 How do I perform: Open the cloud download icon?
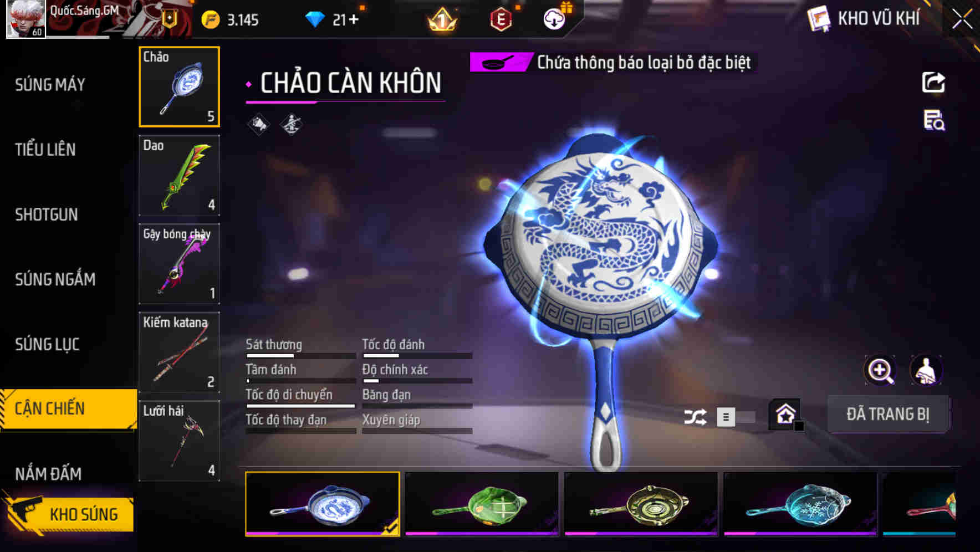click(x=554, y=19)
